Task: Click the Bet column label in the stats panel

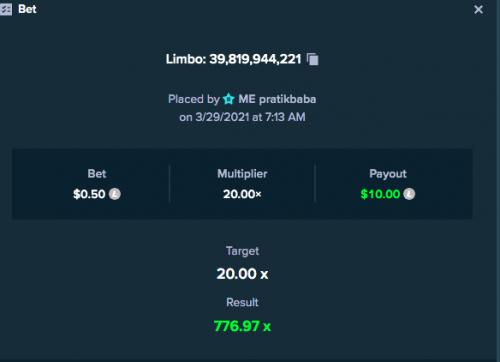Action: [97, 174]
